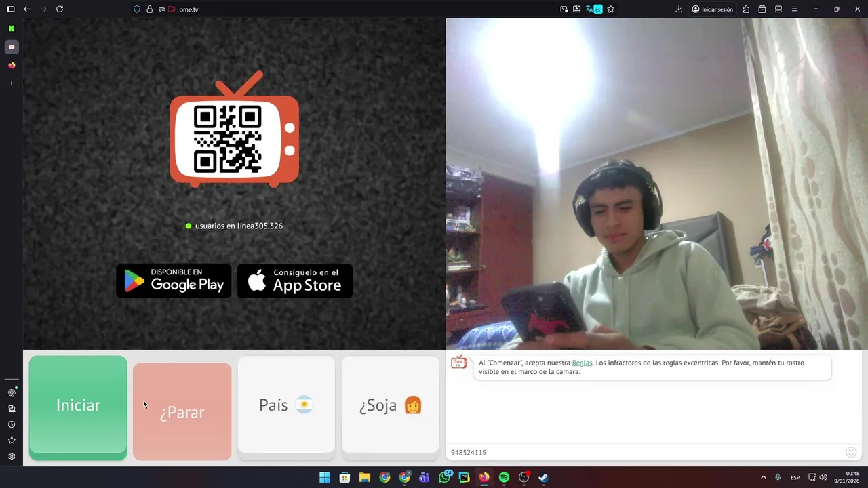The width and height of the screenshot is (868, 488).
Task: Open the extensions puzzle icon
Action: pyautogui.click(x=746, y=9)
